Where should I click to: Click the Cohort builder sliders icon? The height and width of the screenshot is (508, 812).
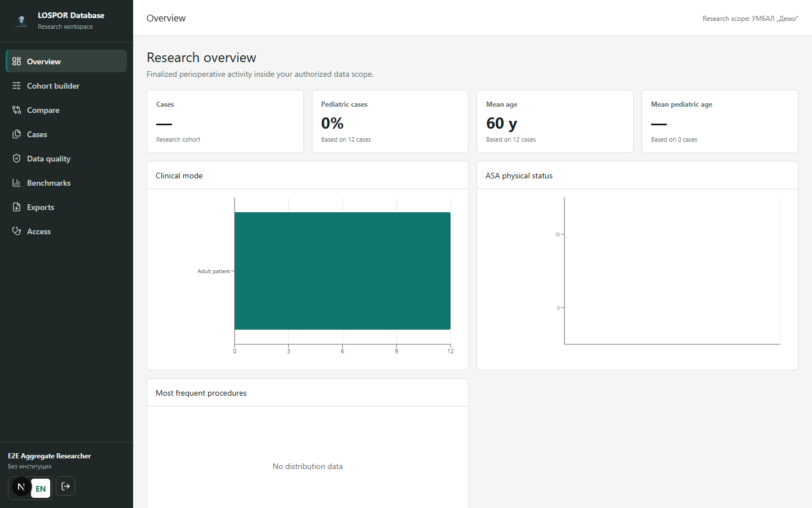pyautogui.click(x=17, y=86)
